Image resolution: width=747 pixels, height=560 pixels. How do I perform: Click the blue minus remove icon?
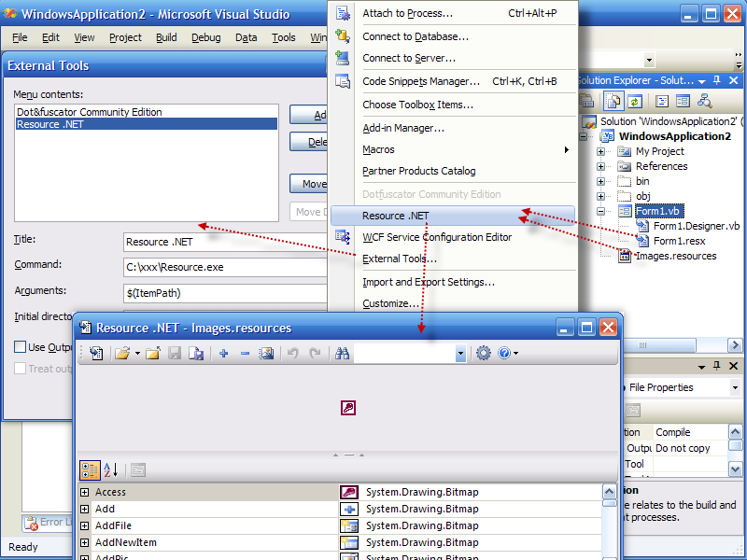pyautogui.click(x=245, y=353)
